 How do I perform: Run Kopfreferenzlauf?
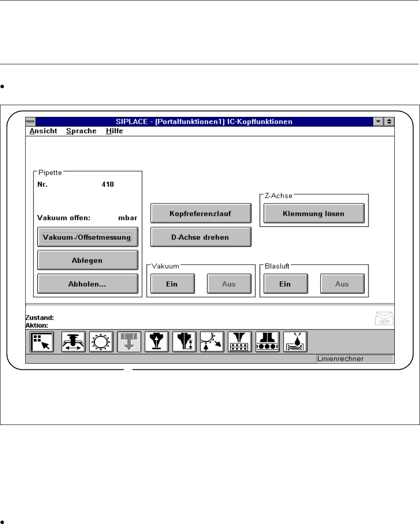201,214
